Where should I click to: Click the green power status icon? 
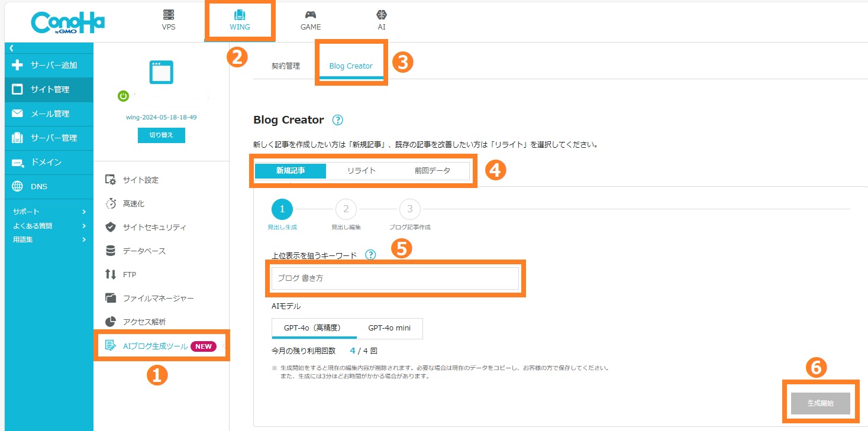(x=123, y=95)
